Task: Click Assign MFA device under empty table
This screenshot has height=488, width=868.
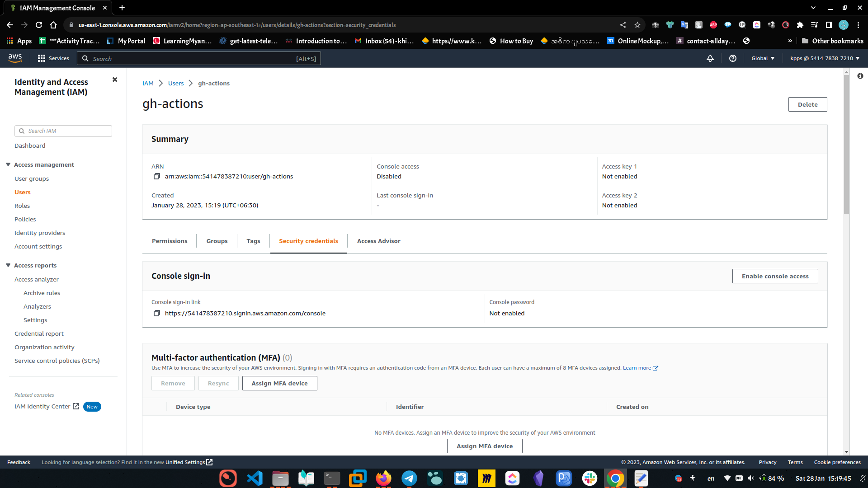Action: tap(485, 446)
